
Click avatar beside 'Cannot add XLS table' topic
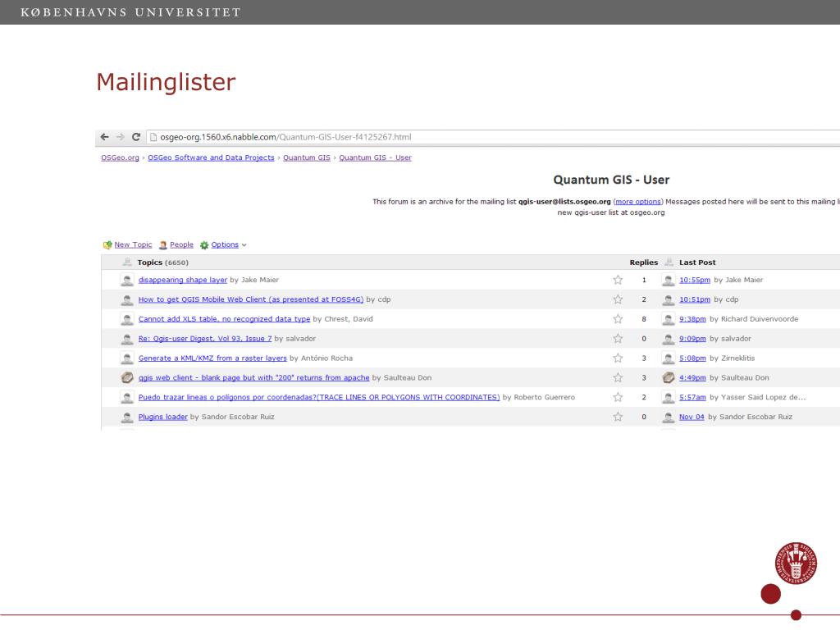pos(127,319)
